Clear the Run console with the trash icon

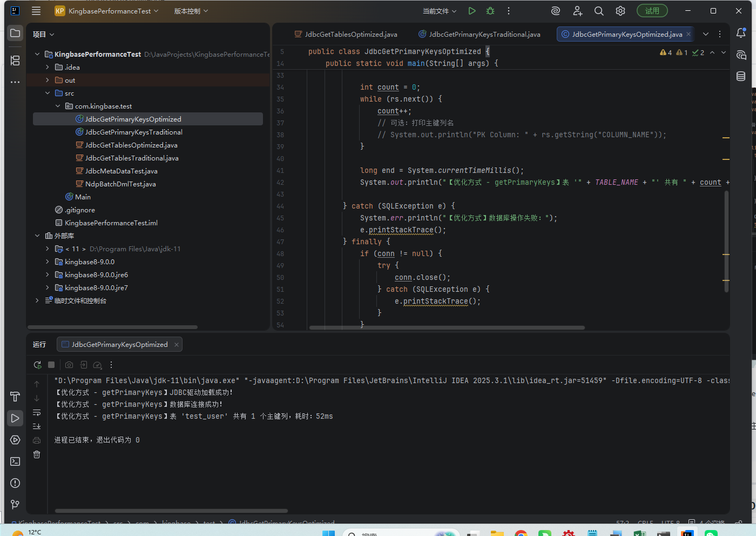pyautogui.click(x=37, y=454)
